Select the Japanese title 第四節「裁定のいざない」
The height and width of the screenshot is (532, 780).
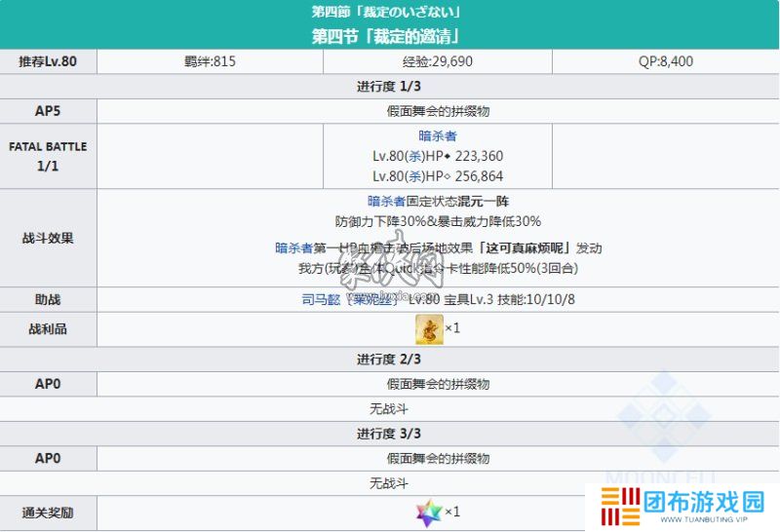tap(385, 12)
